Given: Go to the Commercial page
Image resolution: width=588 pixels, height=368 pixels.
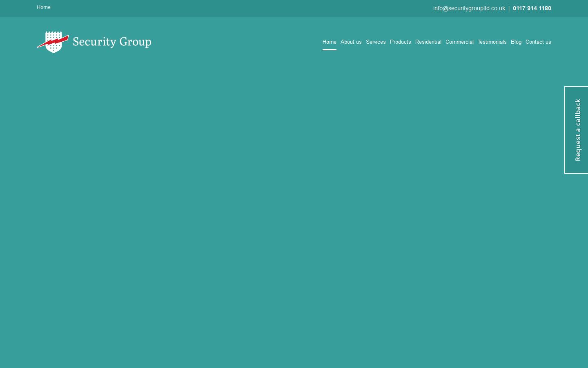Looking at the screenshot, I should point(459,42).
